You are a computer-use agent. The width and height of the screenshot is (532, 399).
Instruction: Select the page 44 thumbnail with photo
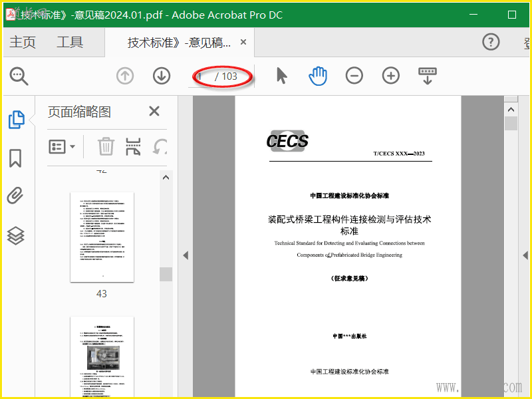102,356
